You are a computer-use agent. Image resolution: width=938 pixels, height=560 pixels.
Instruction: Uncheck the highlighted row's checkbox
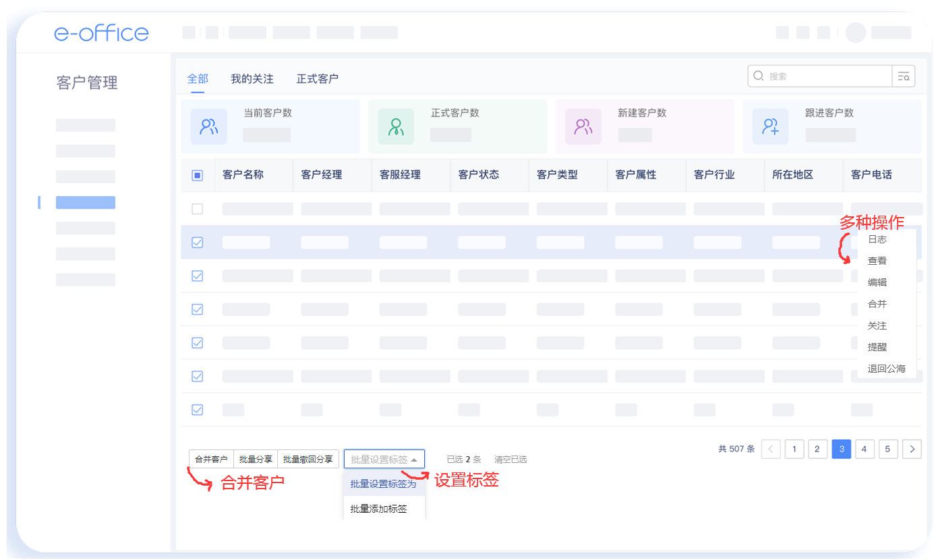[x=198, y=243]
